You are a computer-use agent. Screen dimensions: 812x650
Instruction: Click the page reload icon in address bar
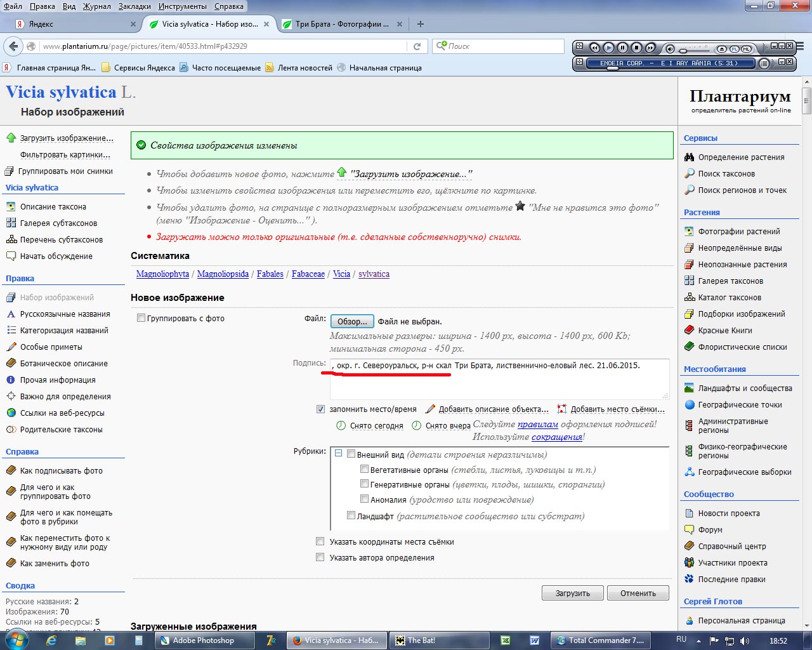coord(417,46)
